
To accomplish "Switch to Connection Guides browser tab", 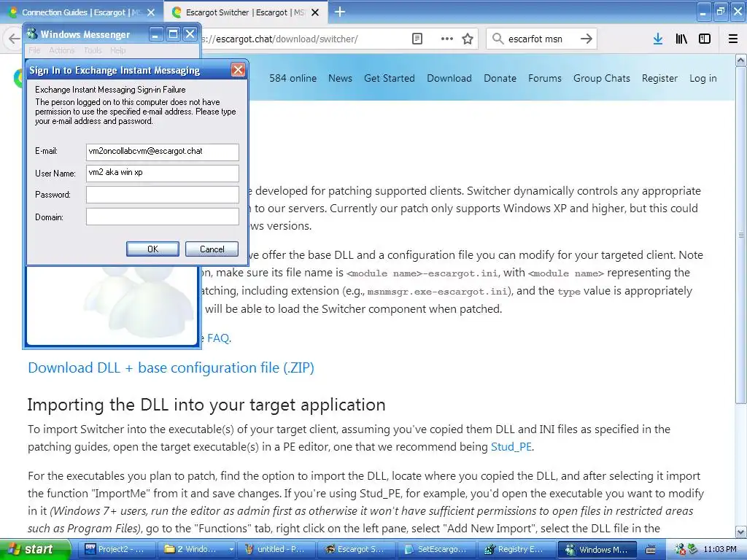I will coord(81,12).
